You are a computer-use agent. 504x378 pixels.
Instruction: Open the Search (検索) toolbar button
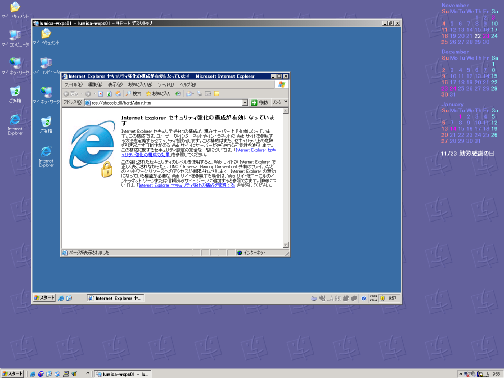[x=133, y=94]
